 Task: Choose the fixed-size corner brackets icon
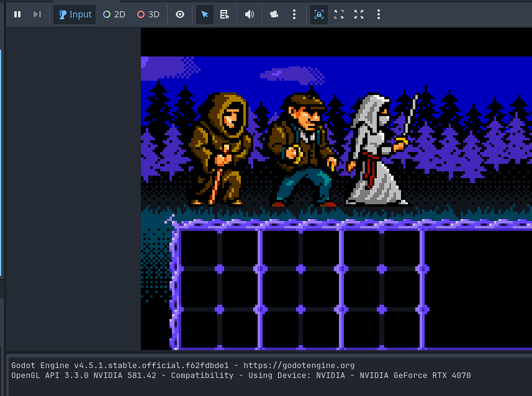coord(339,14)
